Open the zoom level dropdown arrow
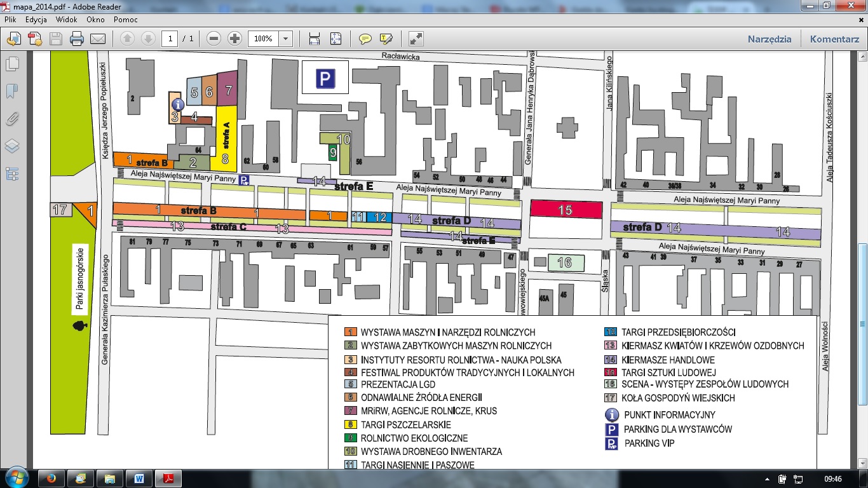The width and height of the screenshot is (868, 488). 285,39
